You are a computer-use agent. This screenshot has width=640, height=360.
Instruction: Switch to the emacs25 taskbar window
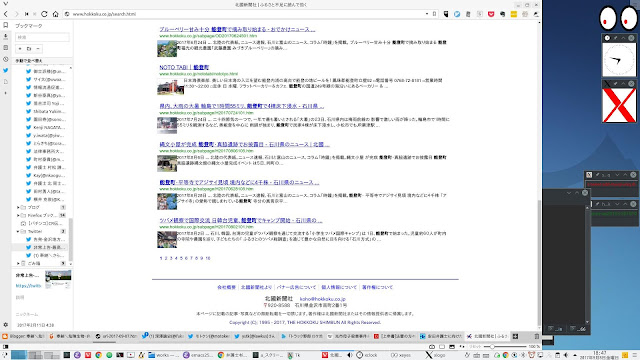pos(198,355)
